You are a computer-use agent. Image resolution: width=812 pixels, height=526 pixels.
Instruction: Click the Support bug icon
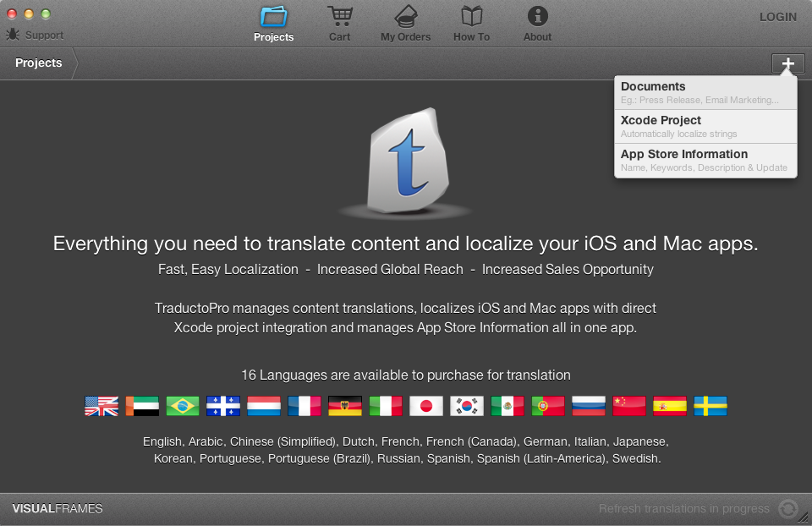click(x=13, y=35)
